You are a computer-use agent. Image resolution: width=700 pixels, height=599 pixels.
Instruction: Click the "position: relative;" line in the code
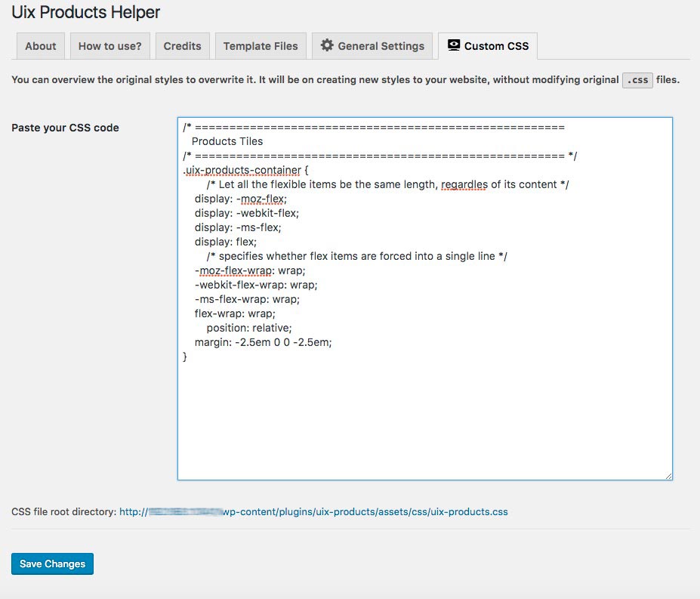pyautogui.click(x=248, y=328)
